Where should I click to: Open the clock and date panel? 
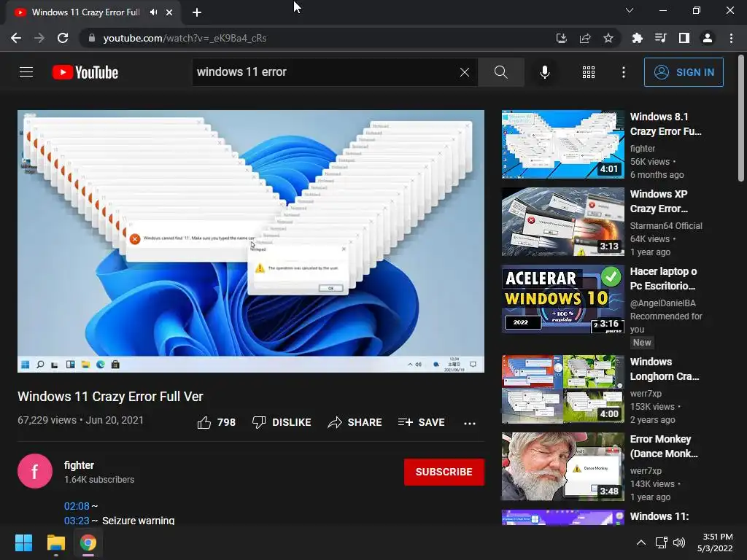pos(715,542)
